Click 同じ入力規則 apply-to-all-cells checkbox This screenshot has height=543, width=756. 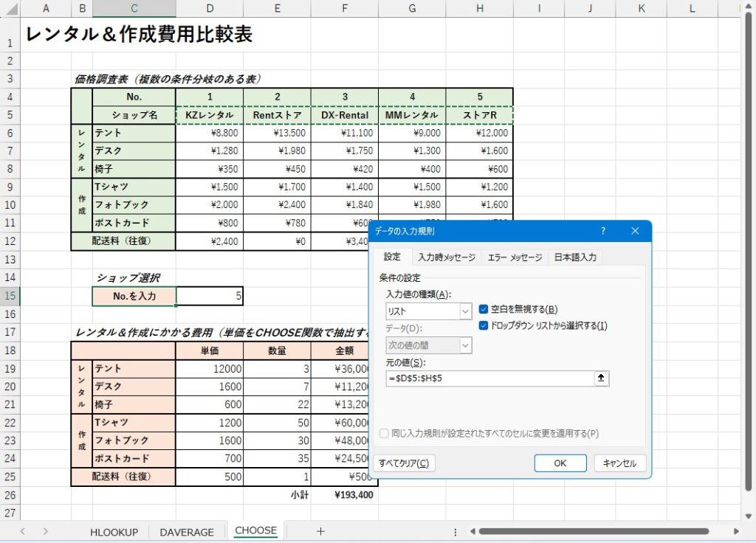384,433
